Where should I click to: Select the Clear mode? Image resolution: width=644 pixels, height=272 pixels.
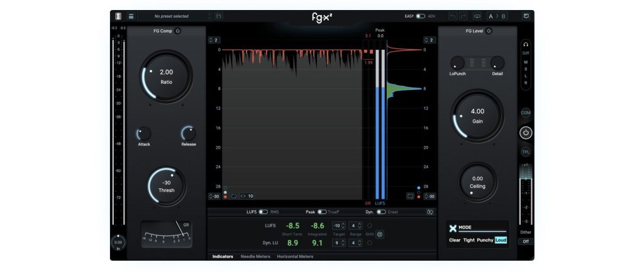pos(455,240)
